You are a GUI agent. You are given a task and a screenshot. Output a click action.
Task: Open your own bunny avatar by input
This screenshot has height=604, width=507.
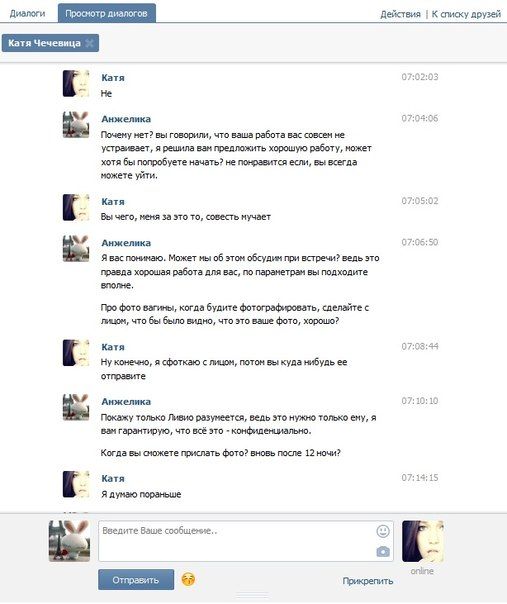click(x=69, y=541)
